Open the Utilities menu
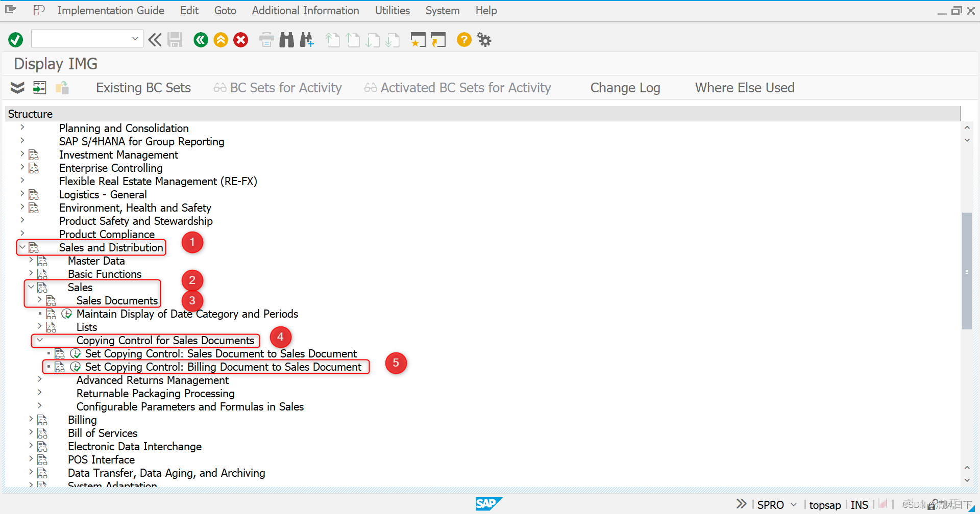The height and width of the screenshot is (514, 980). click(x=393, y=10)
